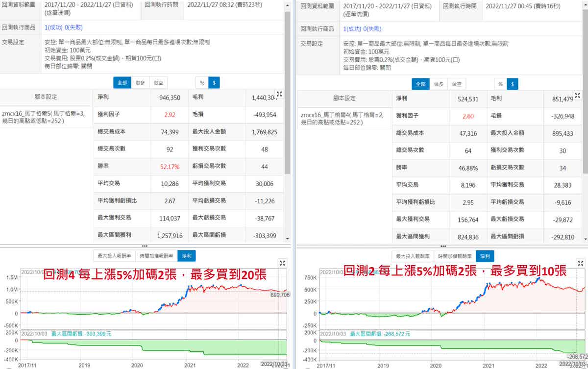Viewport: 588px width, 369px height.
Task: Select 全部 tab in right panel
Action: point(420,84)
